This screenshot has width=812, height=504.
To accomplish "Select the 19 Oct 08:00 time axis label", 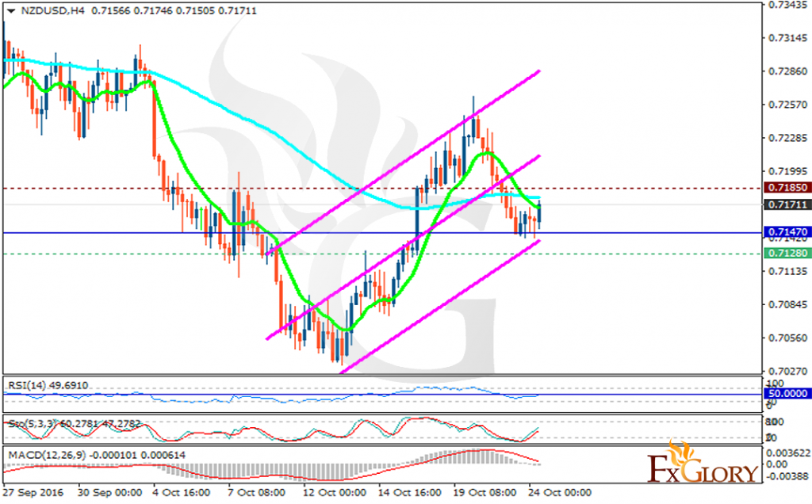I will tap(485, 493).
